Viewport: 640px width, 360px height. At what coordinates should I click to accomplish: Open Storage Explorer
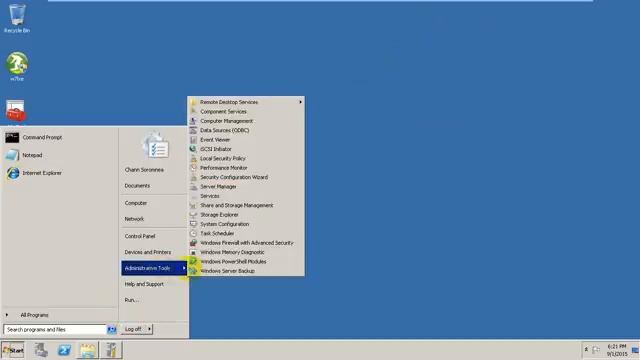click(x=219, y=215)
